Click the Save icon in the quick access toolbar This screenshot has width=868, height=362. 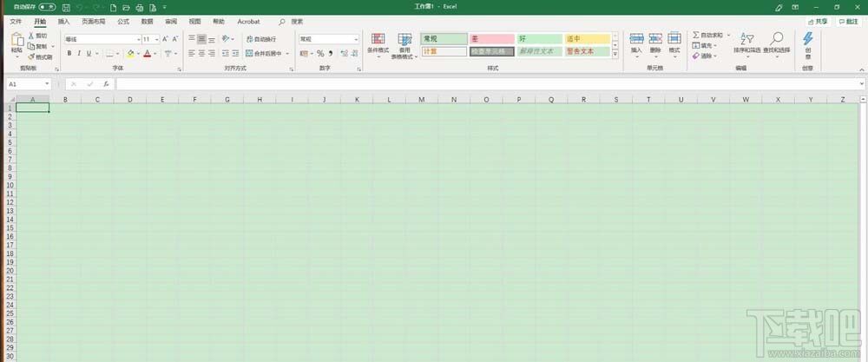(66, 7)
